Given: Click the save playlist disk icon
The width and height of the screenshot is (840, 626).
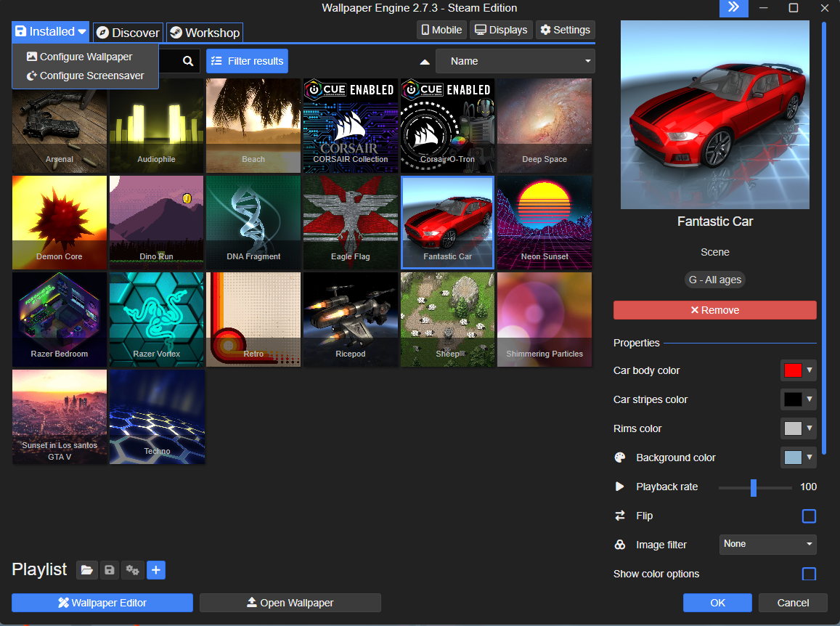Looking at the screenshot, I should 109,570.
